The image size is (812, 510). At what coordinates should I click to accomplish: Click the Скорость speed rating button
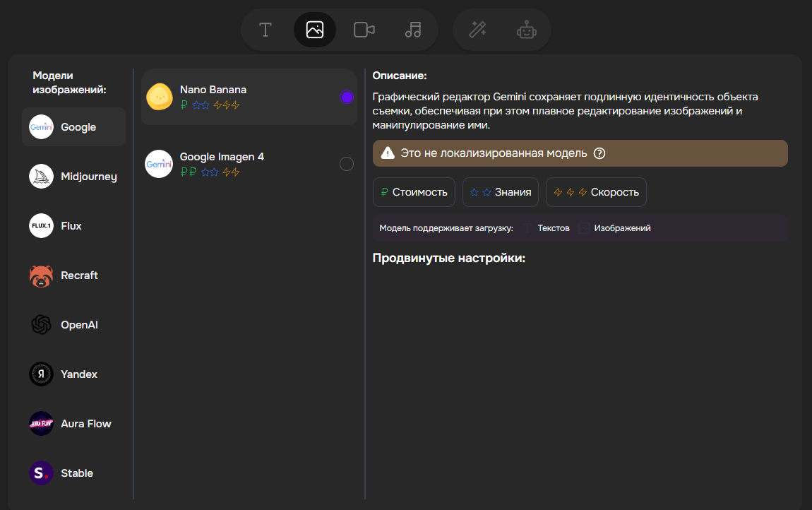click(x=596, y=192)
